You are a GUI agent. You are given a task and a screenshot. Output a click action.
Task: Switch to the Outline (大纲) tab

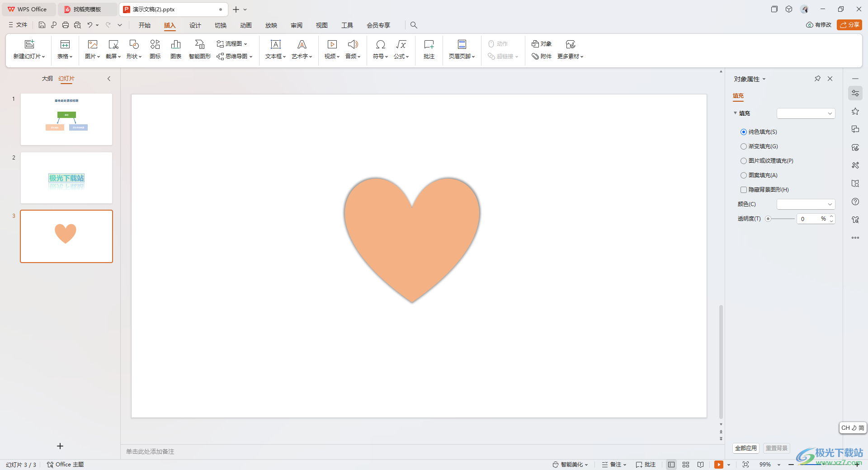click(47, 79)
